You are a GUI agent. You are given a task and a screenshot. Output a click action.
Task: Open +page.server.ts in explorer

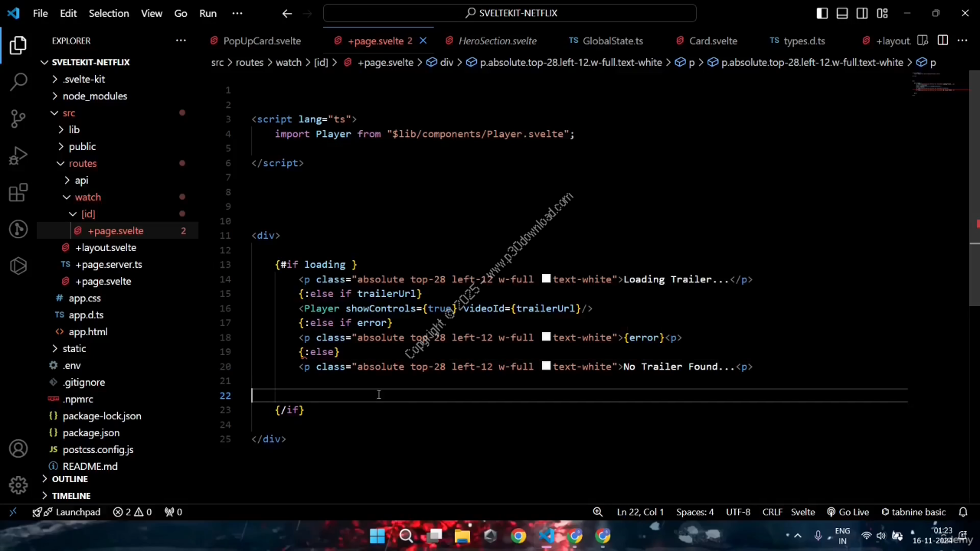(x=108, y=264)
